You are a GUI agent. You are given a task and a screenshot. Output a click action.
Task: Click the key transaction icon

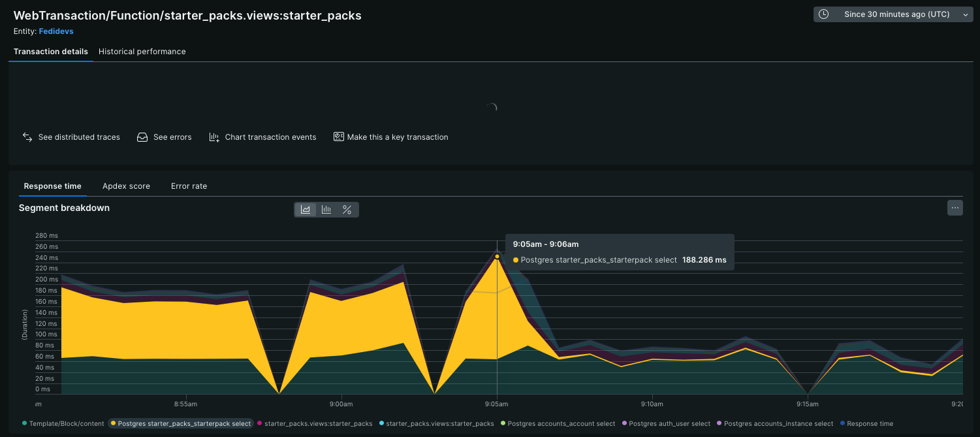point(338,137)
